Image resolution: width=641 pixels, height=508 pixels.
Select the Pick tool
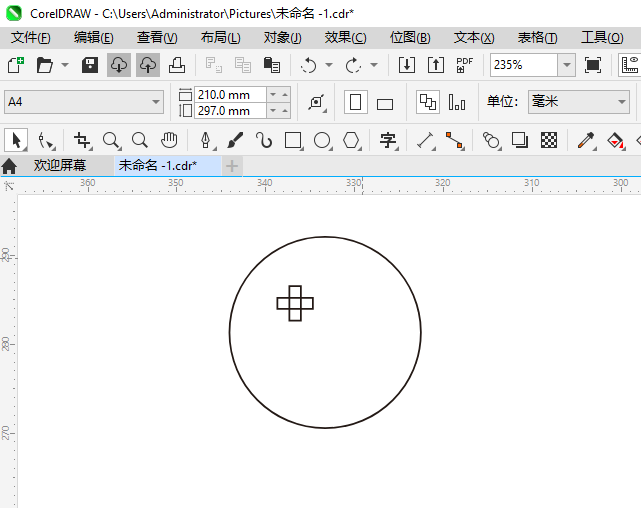click(x=16, y=141)
